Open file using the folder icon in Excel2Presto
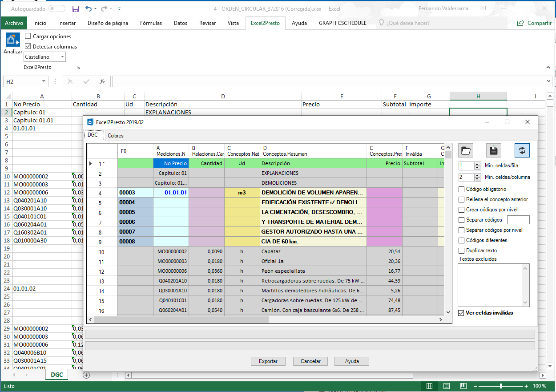The width and height of the screenshot is (556, 392). (x=466, y=150)
